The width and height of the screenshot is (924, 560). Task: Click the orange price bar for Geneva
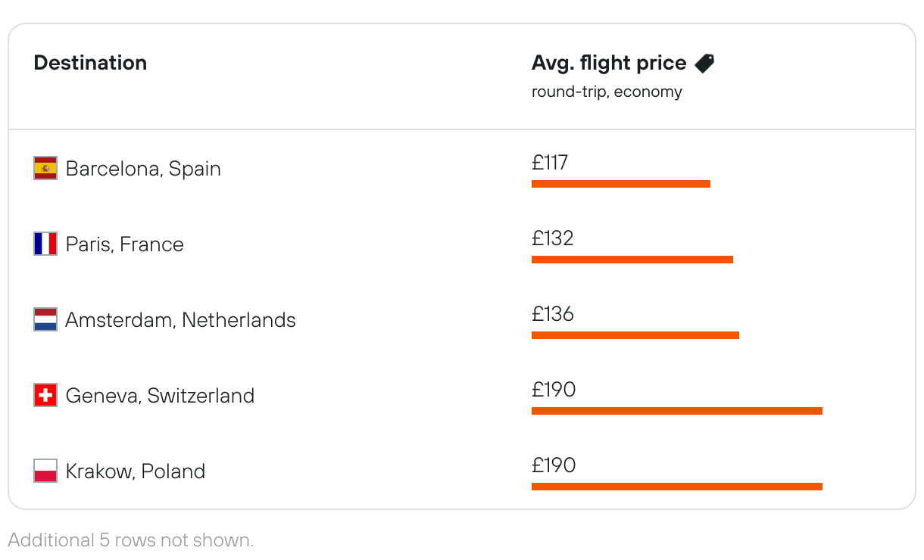676,411
